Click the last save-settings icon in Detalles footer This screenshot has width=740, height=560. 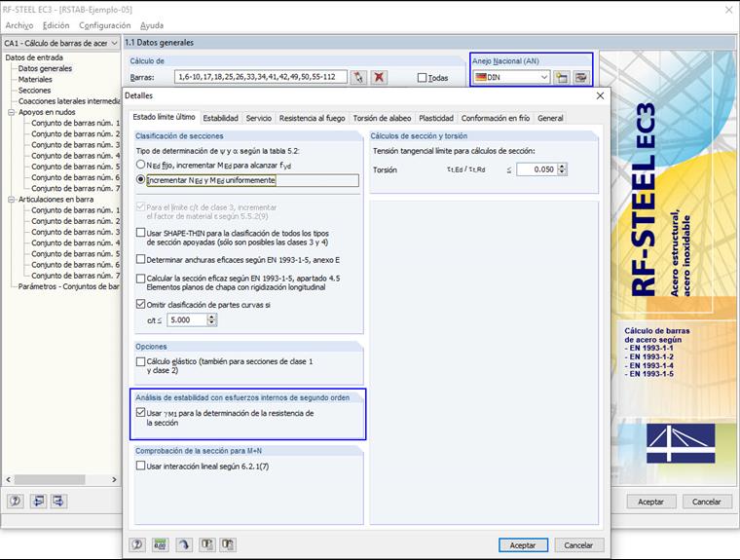point(228,544)
